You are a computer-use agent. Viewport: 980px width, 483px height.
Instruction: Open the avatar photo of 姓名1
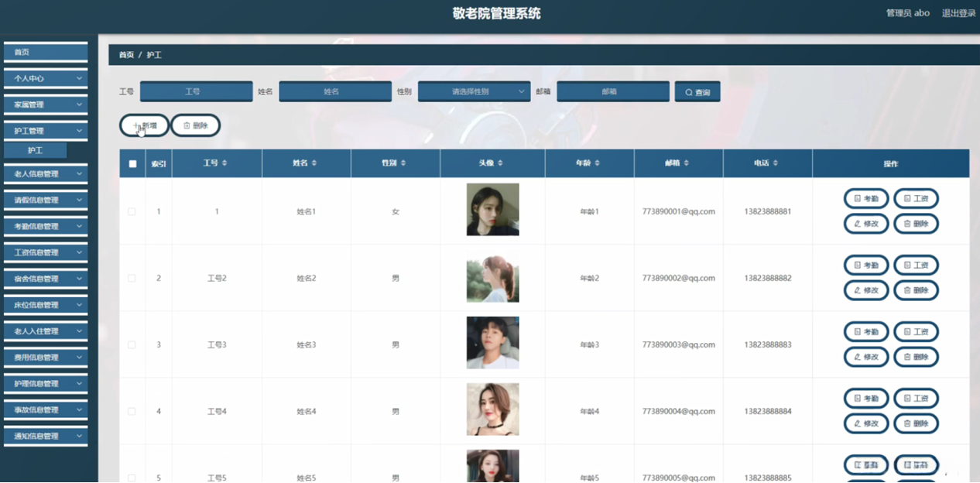click(x=493, y=209)
